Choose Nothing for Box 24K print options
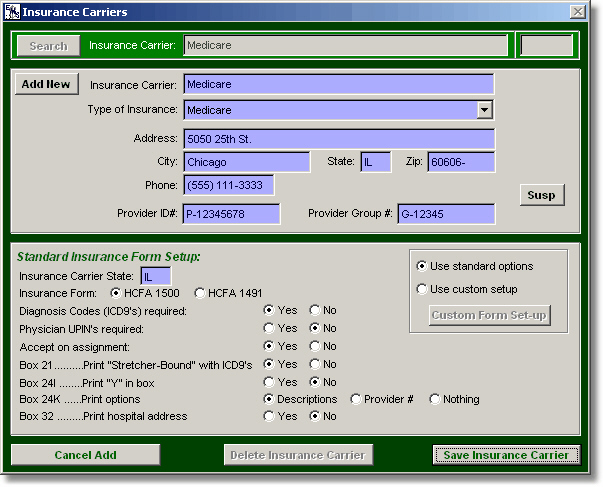This screenshot has height=487, width=603. click(x=435, y=399)
